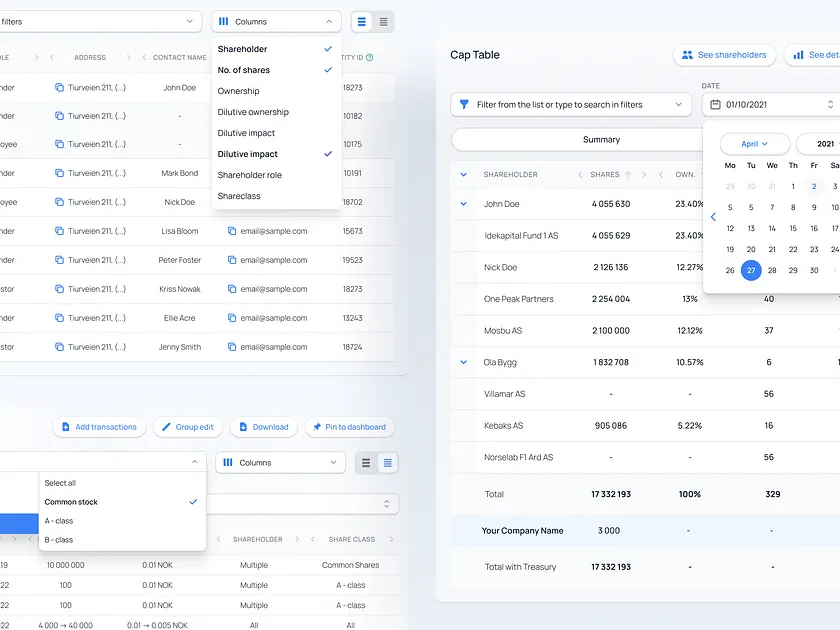Collapse the John Doe shareholder row
840x630 pixels.
(462, 202)
